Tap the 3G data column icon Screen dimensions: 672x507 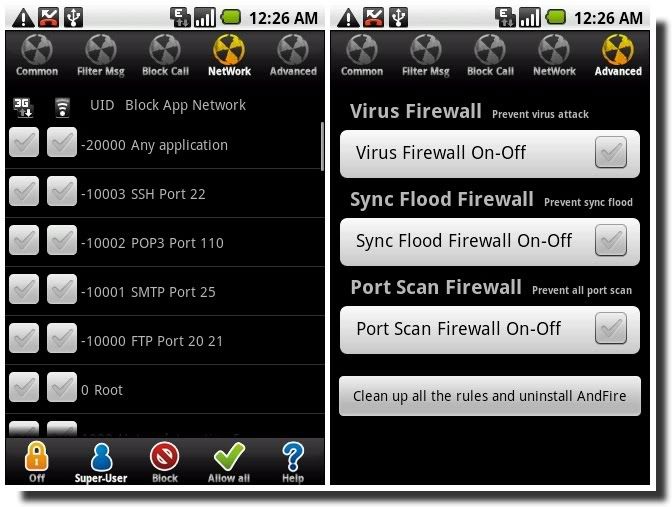(23, 107)
